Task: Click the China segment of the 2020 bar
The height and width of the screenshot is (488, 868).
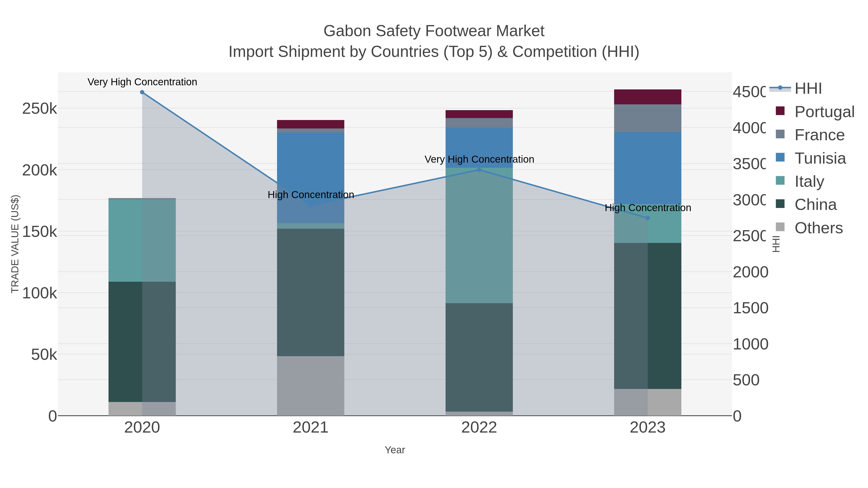Action: (x=142, y=342)
